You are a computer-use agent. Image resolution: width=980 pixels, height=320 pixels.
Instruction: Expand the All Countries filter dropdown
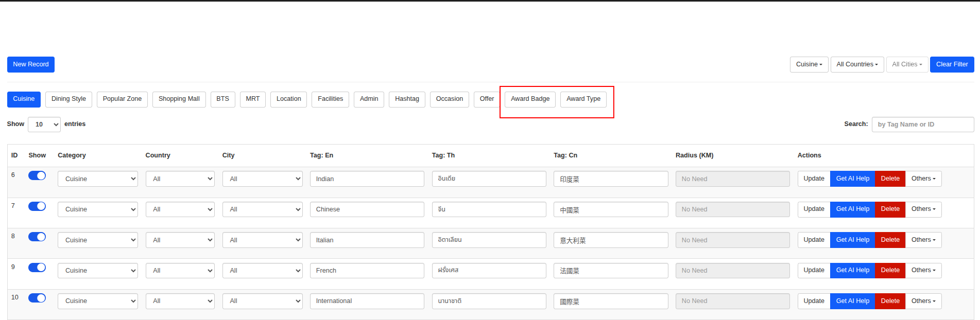[x=857, y=64]
